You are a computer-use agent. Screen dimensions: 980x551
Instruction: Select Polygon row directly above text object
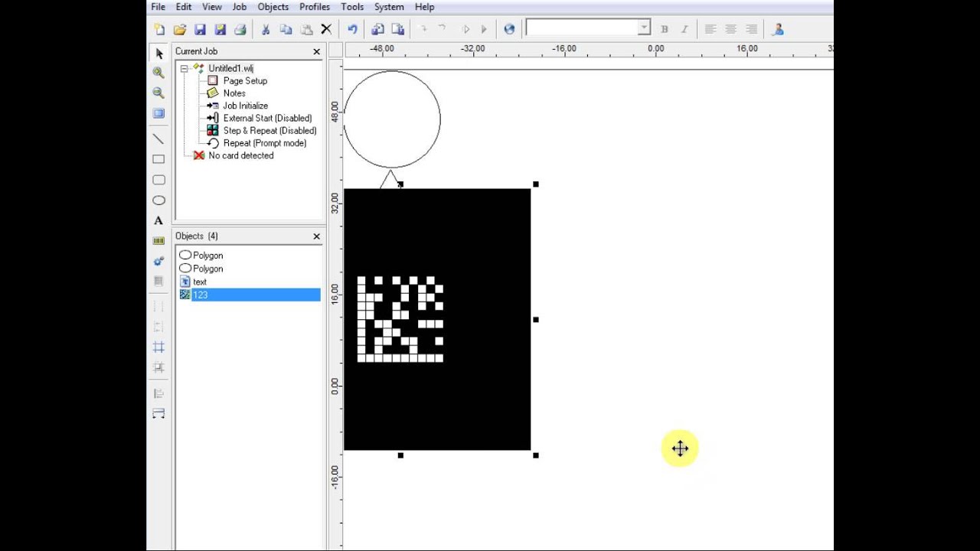click(250, 269)
